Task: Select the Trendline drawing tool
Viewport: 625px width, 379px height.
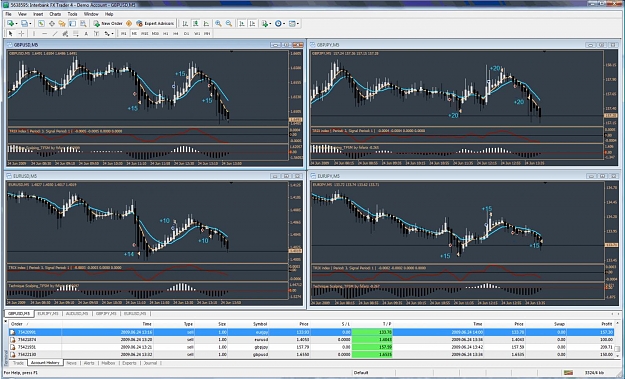Action: (55, 34)
